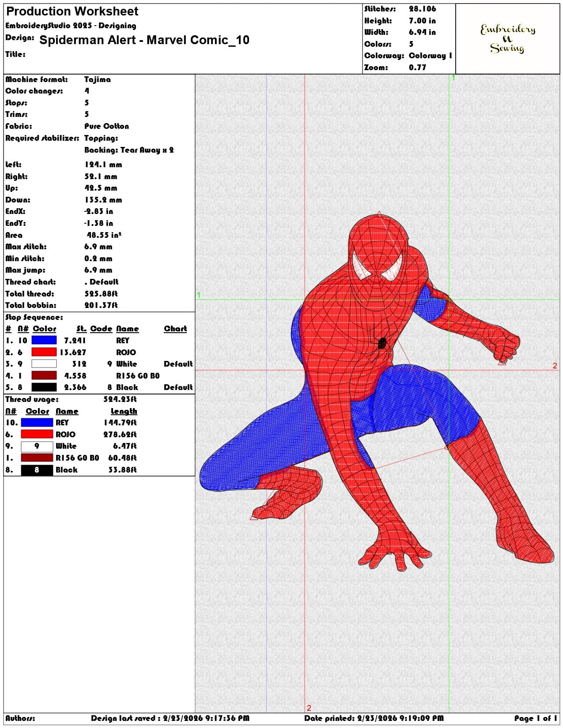Select the Length column header
This screenshot has height=728, width=563.
coord(124,411)
